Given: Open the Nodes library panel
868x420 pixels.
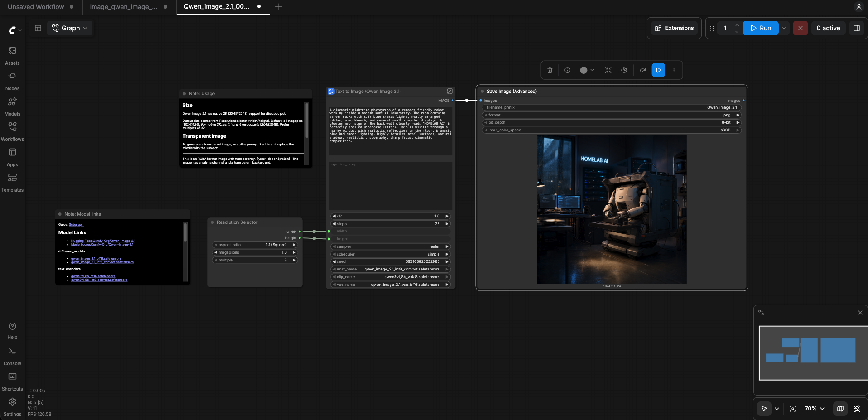Looking at the screenshot, I should tap(12, 81).
